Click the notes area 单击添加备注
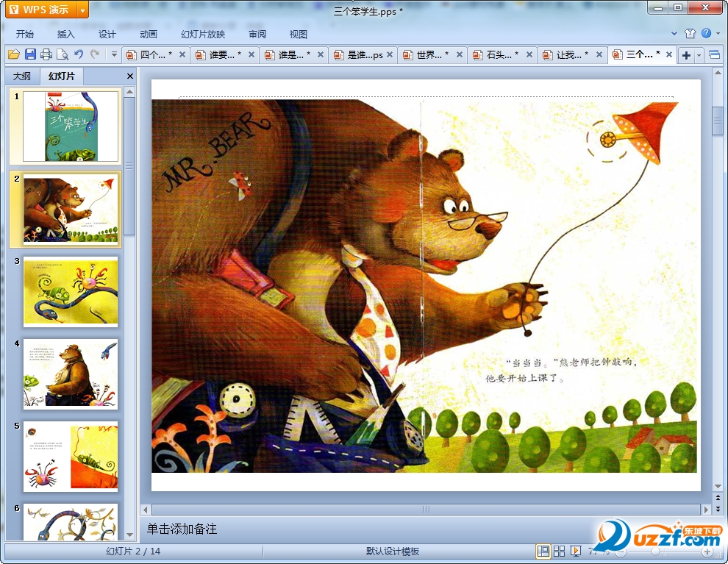The image size is (728, 564). 182,529
